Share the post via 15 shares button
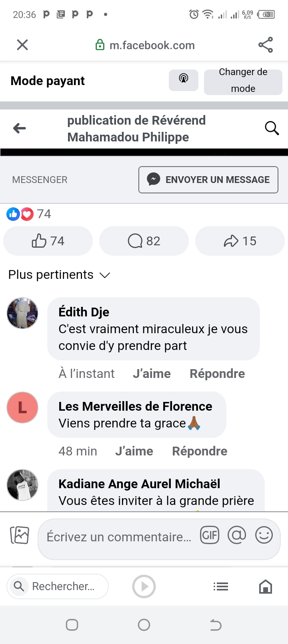 (x=240, y=241)
